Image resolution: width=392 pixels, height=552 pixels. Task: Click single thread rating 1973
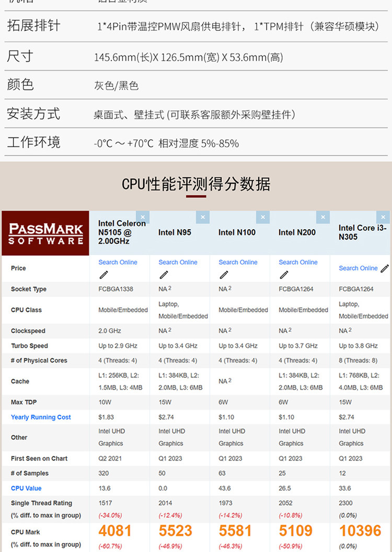point(225,503)
